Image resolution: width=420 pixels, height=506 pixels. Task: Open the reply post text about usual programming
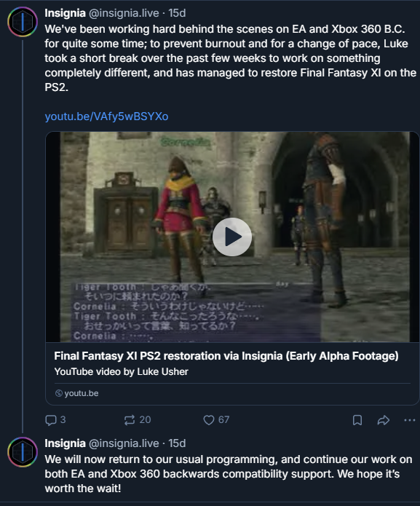point(229,474)
